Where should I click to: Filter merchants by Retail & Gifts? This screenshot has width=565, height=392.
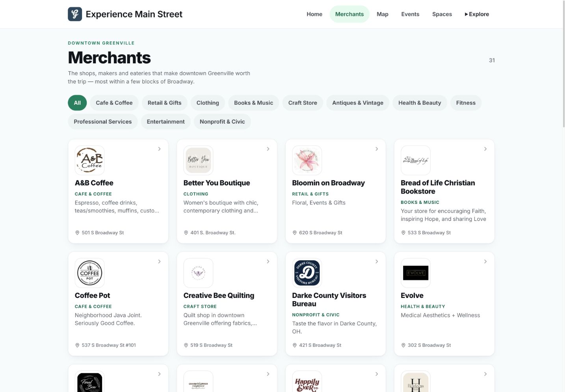pyautogui.click(x=165, y=103)
